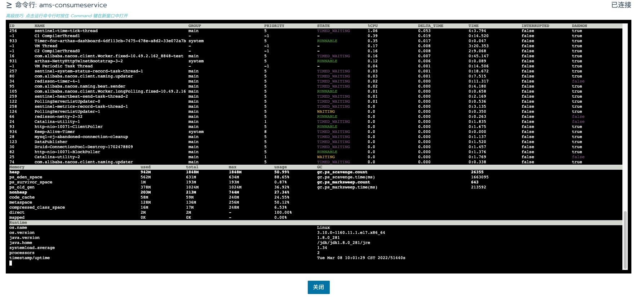
Task: Click the ps_survivor_space memory label
Action: (x=31, y=182)
